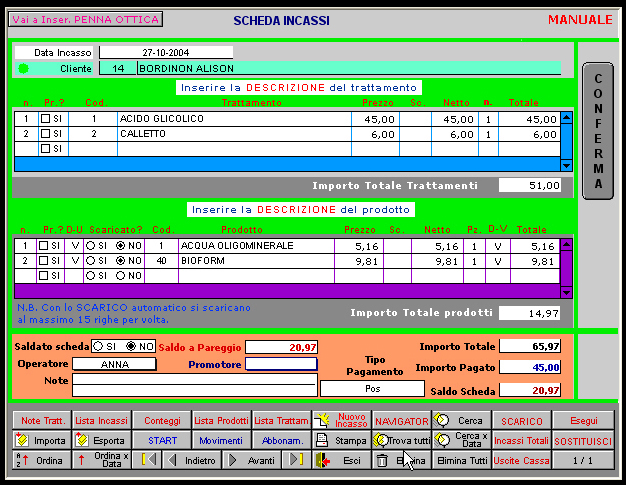Click the ACIDO GLICOLICO treatment cell
This screenshot has width=626, height=485.
click(x=234, y=119)
